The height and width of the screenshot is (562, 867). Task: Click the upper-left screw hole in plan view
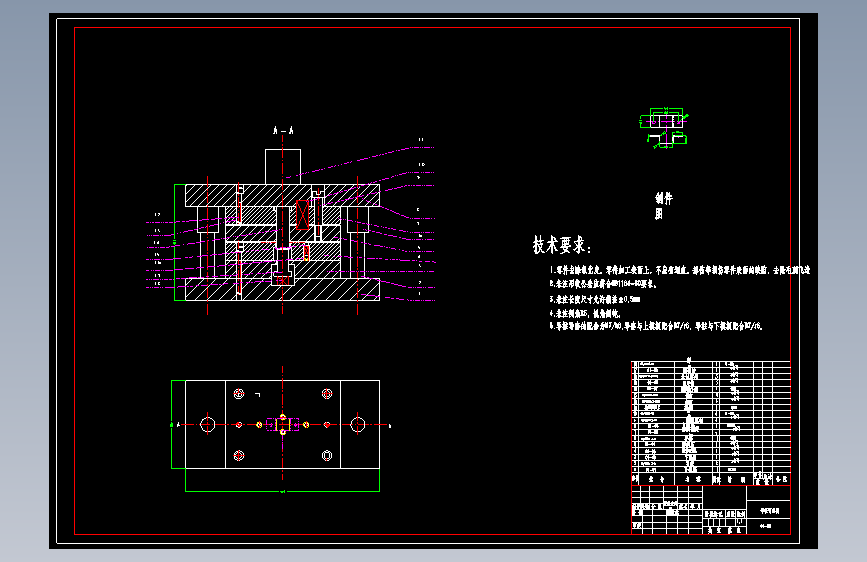pyautogui.click(x=239, y=393)
